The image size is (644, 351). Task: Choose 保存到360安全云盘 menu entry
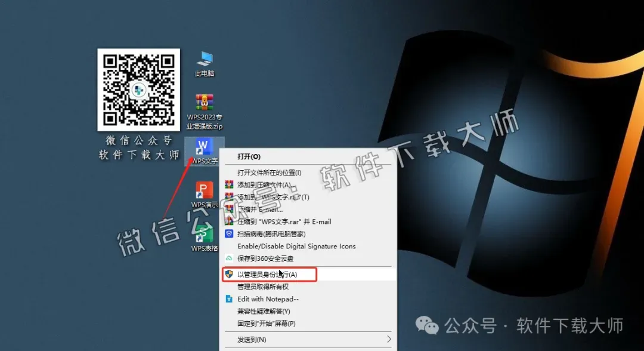[x=308, y=258]
